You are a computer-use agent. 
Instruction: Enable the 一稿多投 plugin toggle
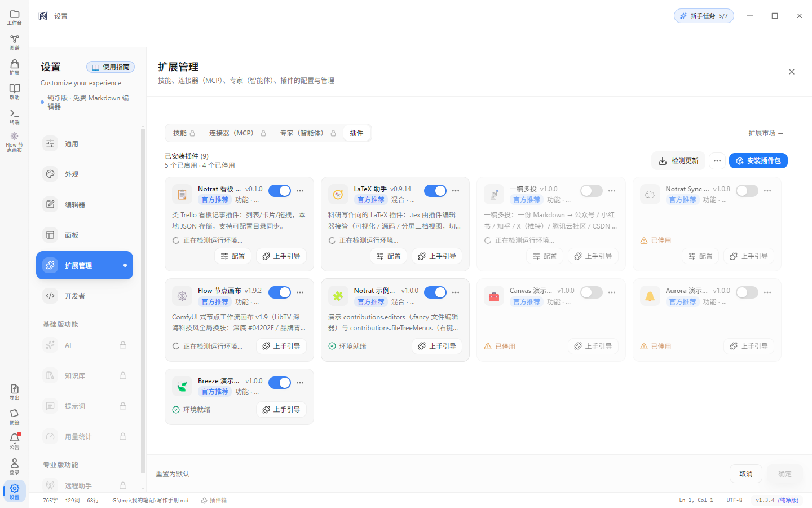point(592,191)
